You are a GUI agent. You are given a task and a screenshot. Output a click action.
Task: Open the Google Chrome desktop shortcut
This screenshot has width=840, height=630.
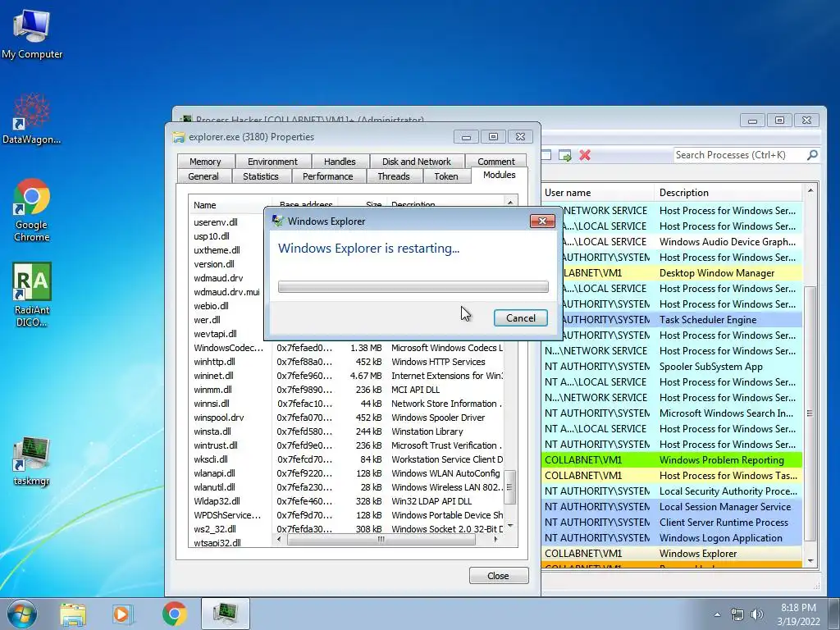coord(32,210)
